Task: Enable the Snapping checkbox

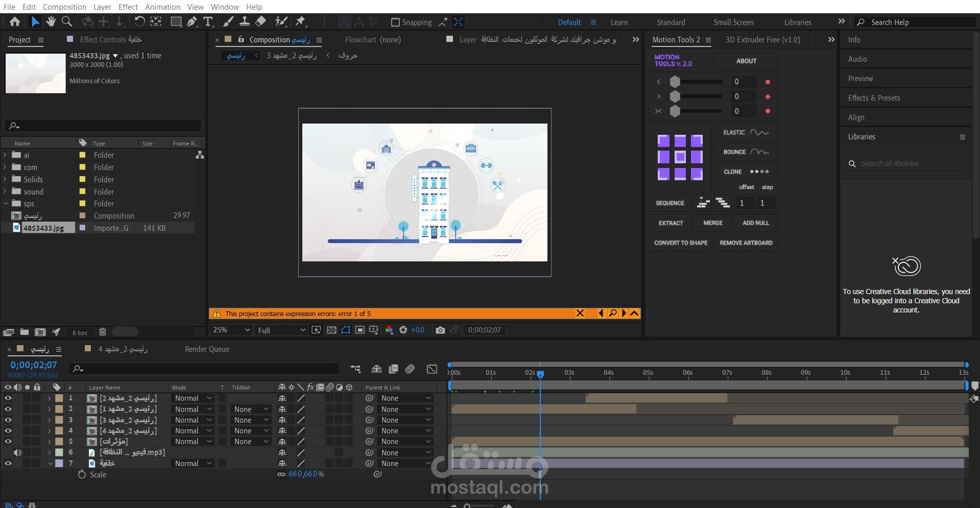Action: pyautogui.click(x=395, y=22)
